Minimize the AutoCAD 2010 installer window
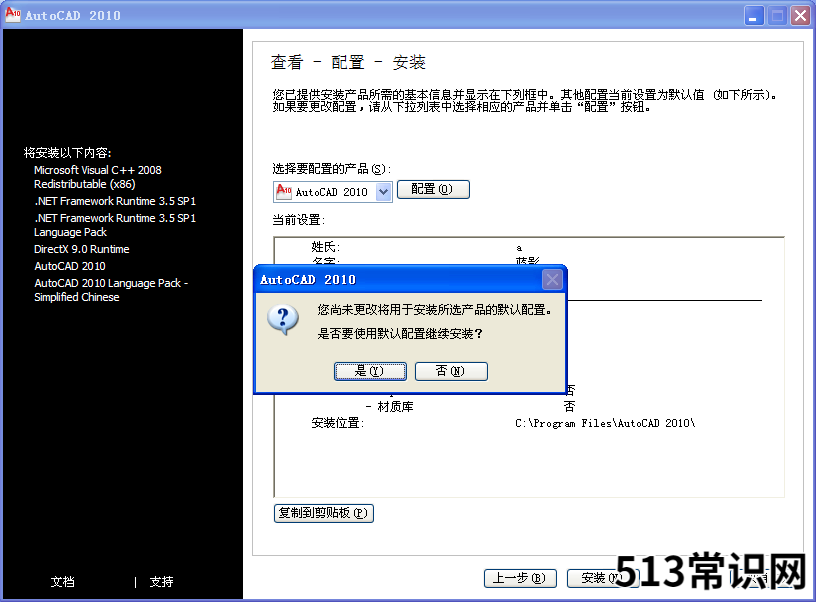Viewport: 816px width, 602px height. (x=754, y=16)
